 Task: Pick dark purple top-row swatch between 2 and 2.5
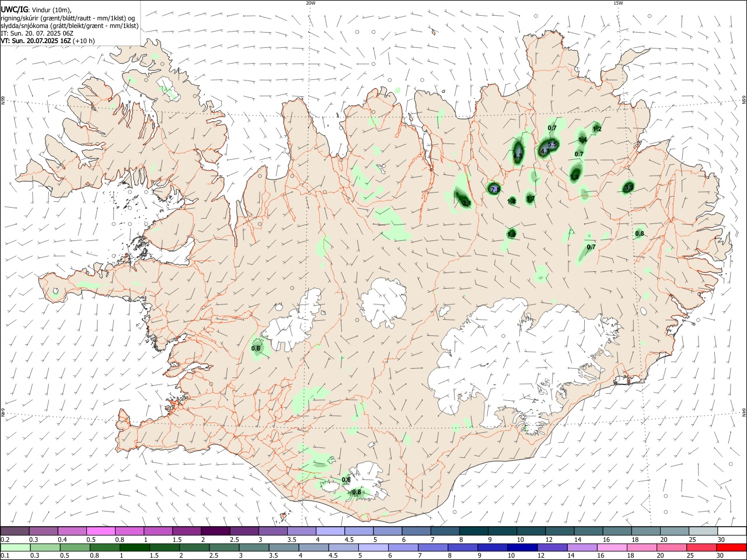coord(215,531)
